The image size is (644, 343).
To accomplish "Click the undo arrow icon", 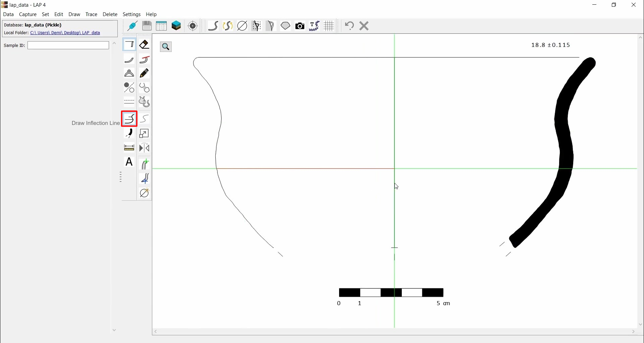I will 350,26.
